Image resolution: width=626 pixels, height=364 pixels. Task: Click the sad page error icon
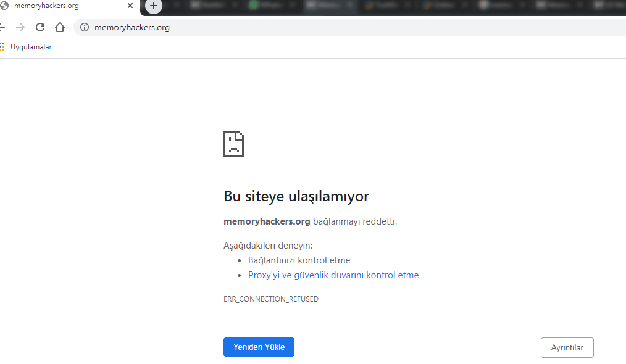click(x=233, y=144)
